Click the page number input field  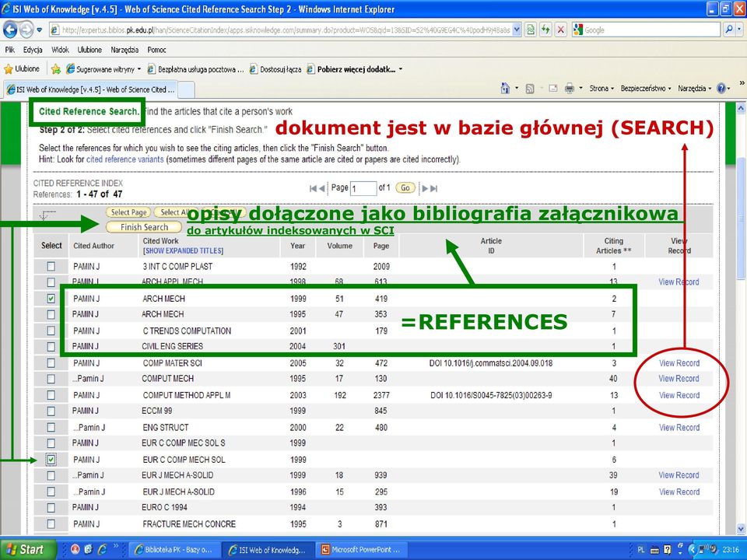click(363, 188)
